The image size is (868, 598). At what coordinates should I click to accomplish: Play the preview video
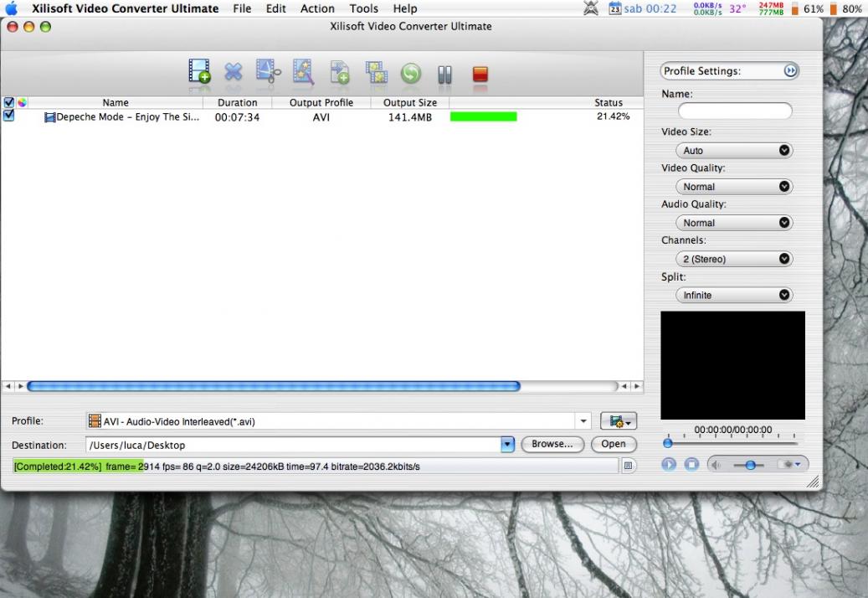(x=669, y=464)
